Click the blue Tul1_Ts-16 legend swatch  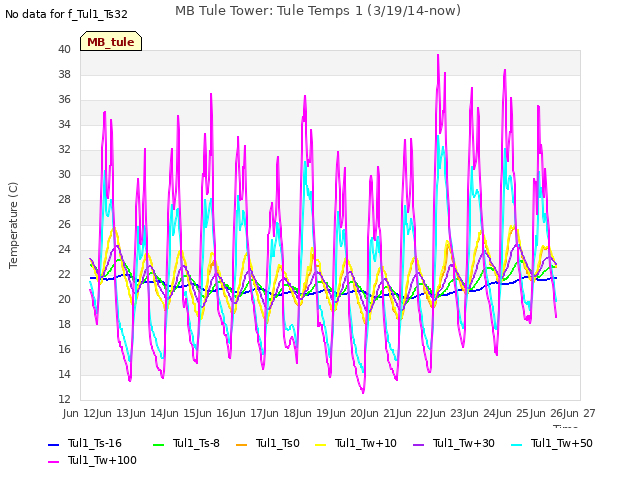pos(54,444)
